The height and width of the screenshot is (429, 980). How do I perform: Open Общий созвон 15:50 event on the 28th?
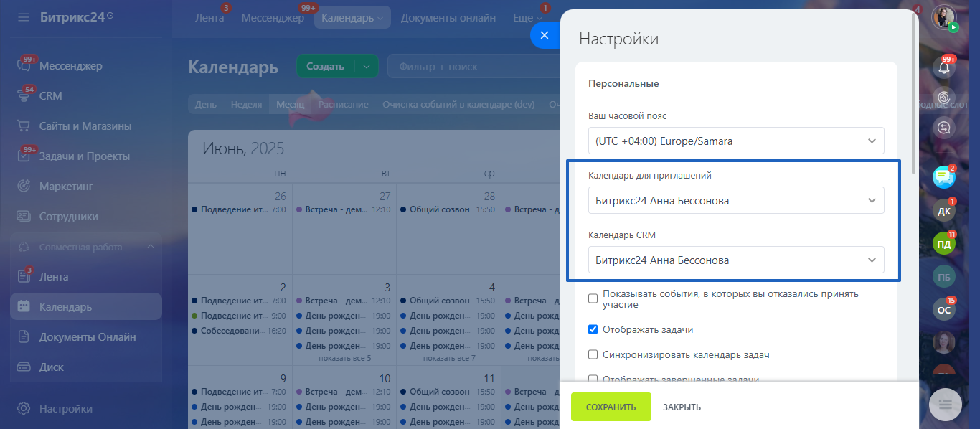pos(448,209)
